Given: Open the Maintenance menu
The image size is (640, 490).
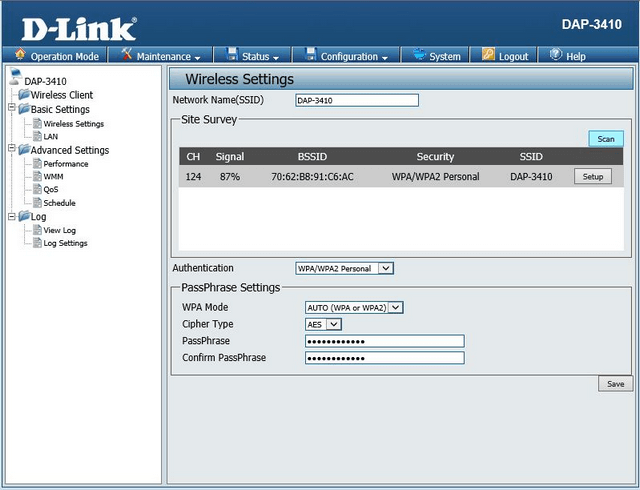Looking at the screenshot, I should pos(161,56).
